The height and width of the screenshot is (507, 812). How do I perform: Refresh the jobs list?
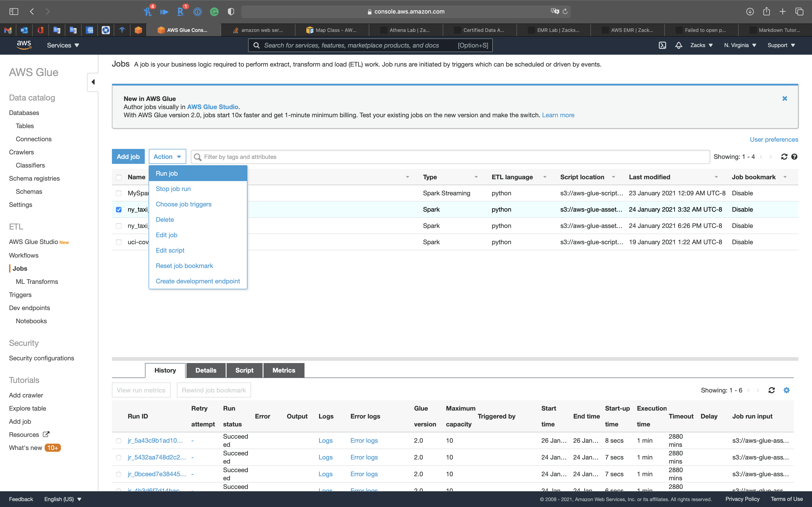pyautogui.click(x=784, y=157)
